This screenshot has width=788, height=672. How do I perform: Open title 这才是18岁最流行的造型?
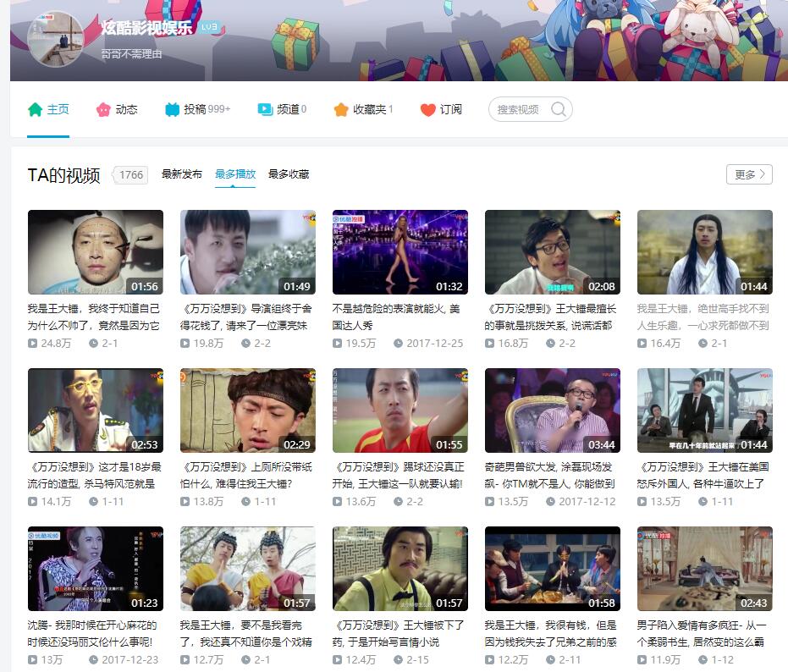(94, 476)
